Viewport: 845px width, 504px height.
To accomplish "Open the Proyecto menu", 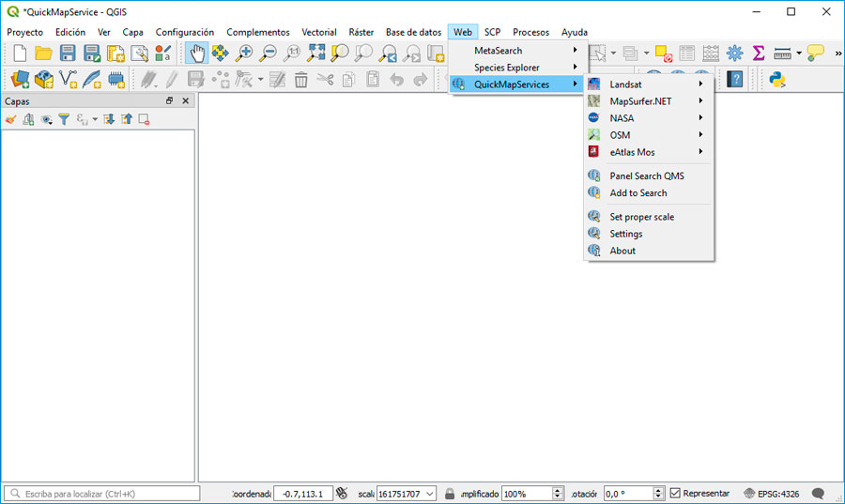I will (24, 32).
